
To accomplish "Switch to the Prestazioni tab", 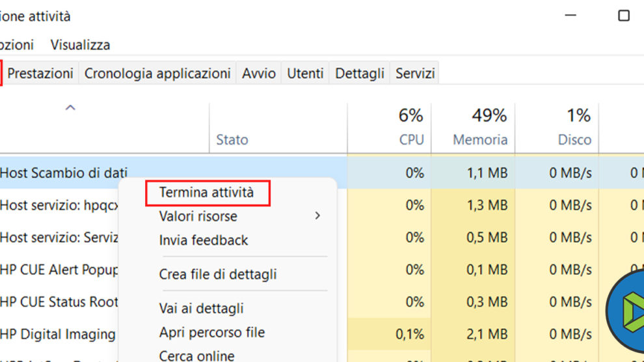I will 40,74.
